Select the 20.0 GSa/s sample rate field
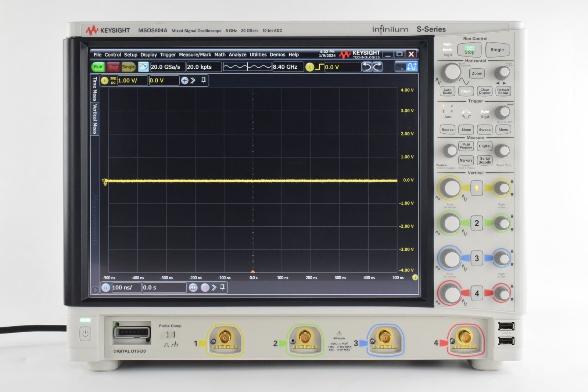Screen dimensions: 588x392 coord(168,67)
